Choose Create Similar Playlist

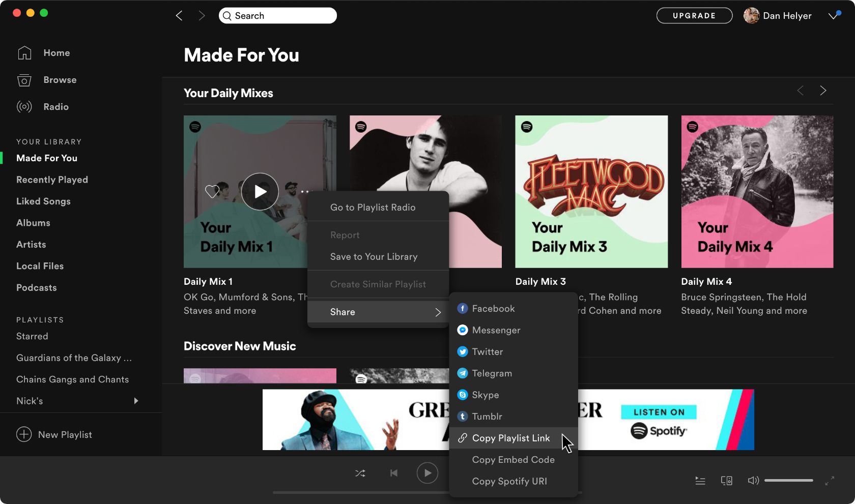click(x=378, y=284)
